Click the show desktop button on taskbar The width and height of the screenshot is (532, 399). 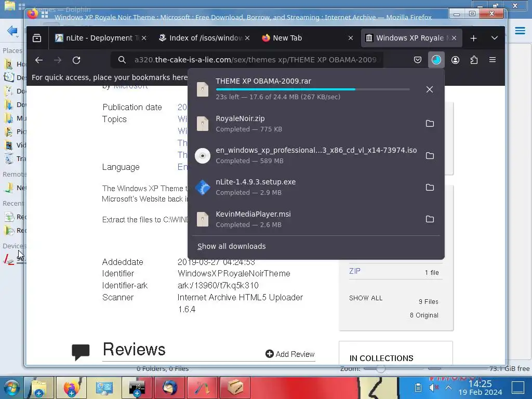click(x=518, y=388)
